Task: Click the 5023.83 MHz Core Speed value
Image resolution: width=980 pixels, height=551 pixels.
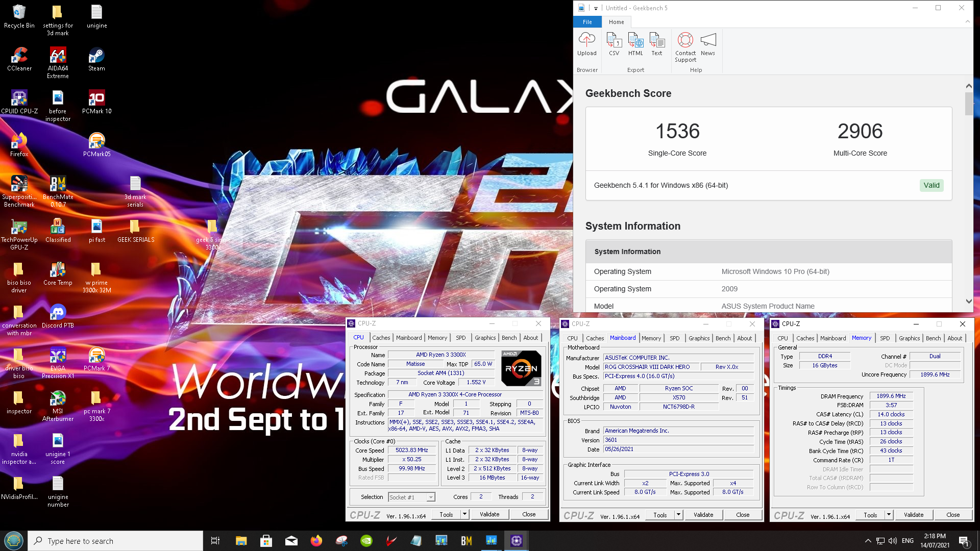Action: 412,450
